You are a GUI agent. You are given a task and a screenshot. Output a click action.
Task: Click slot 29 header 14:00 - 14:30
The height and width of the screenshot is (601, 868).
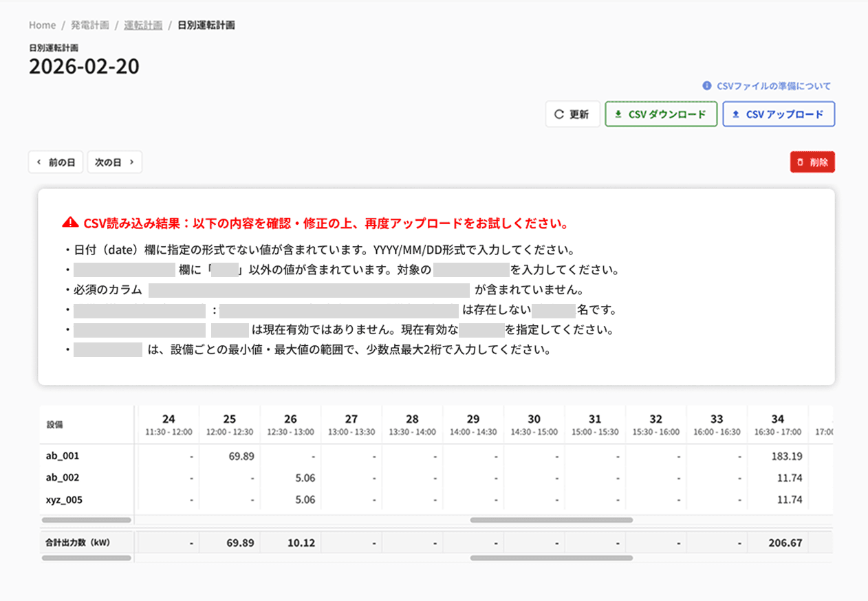click(473, 424)
